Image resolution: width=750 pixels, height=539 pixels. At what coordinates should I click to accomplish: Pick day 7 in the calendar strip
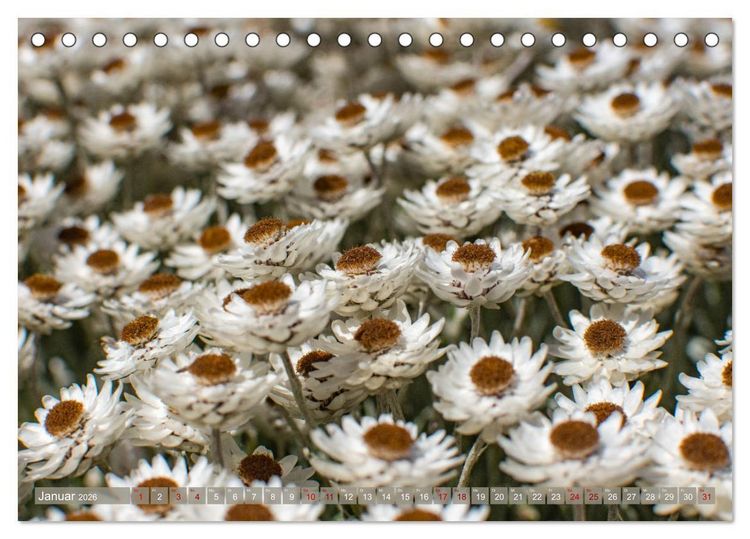254,496
